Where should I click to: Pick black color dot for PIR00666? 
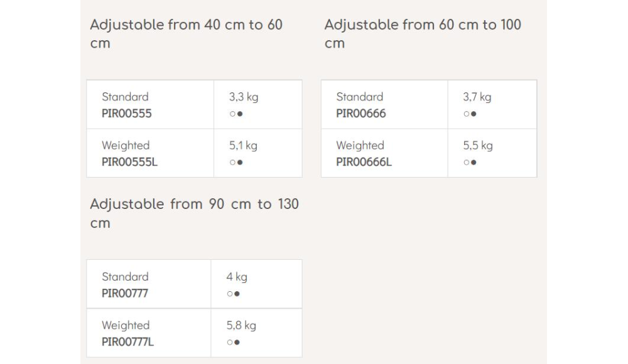(474, 114)
